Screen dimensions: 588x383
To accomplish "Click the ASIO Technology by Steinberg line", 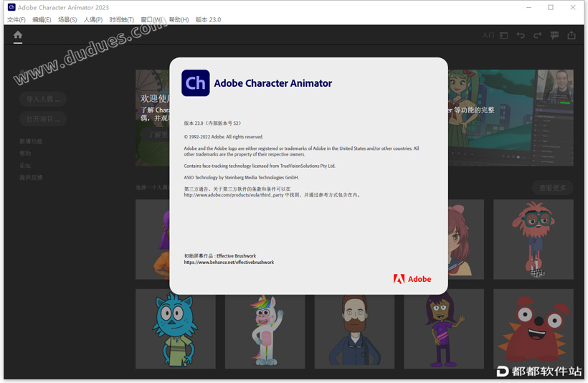I will 241,177.
